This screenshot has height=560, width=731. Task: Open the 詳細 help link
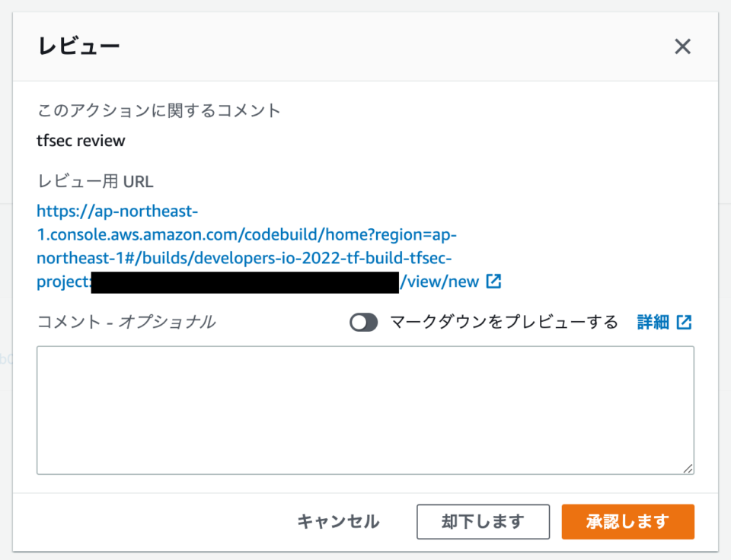(653, 322)
